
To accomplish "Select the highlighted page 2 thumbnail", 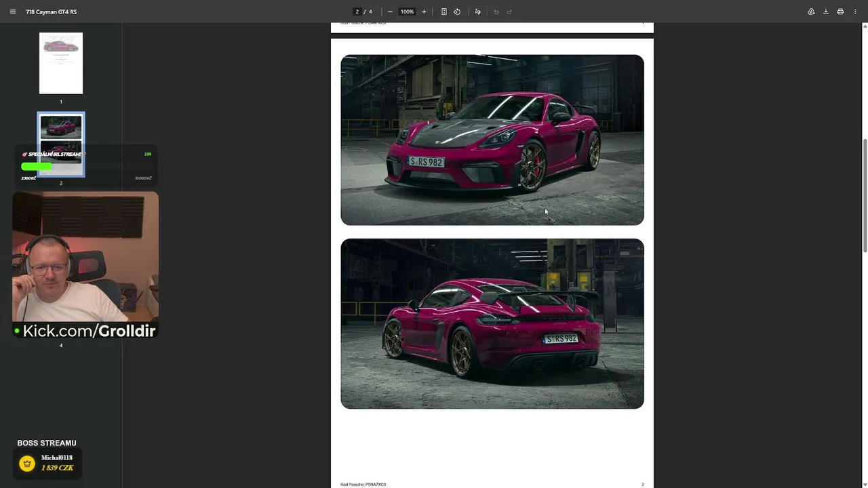I will (61, 144).
